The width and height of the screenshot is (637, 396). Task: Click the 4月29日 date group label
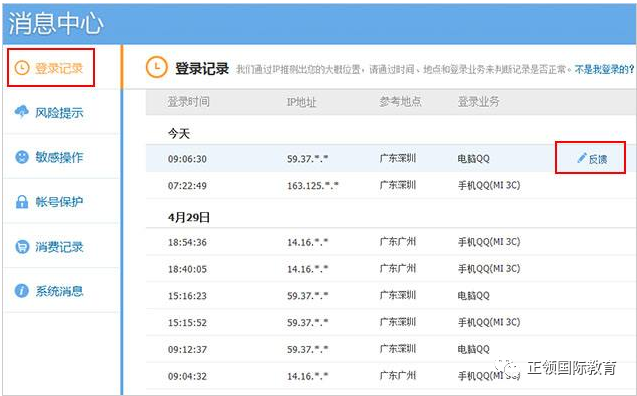pos(189,217)
